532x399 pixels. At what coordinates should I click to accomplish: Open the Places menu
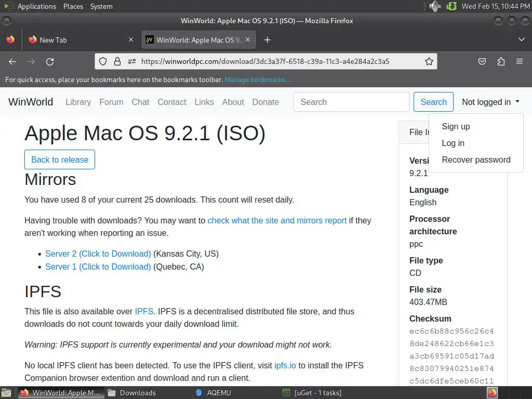click(x=73, y=6)
